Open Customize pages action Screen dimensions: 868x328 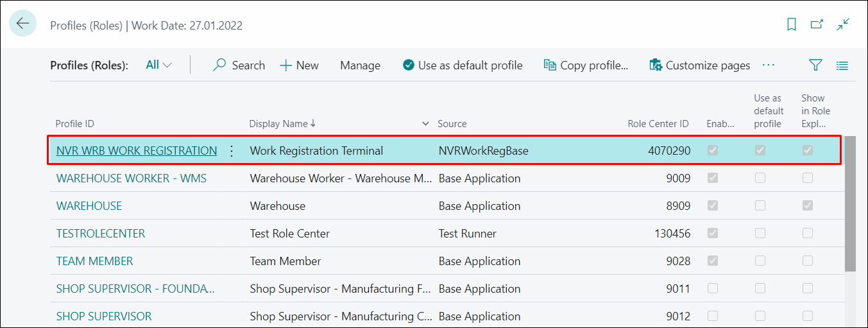[x=699, y=65]
